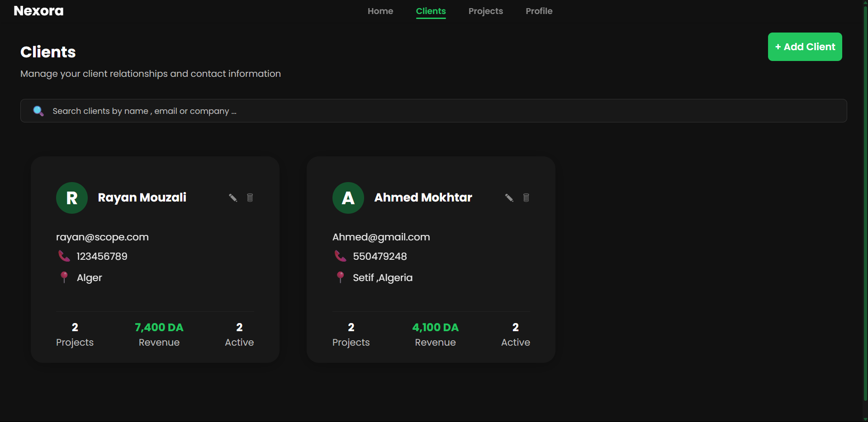
Task: Select Ahmed Mokhtar's avatar circle
Action: (348, 197)
